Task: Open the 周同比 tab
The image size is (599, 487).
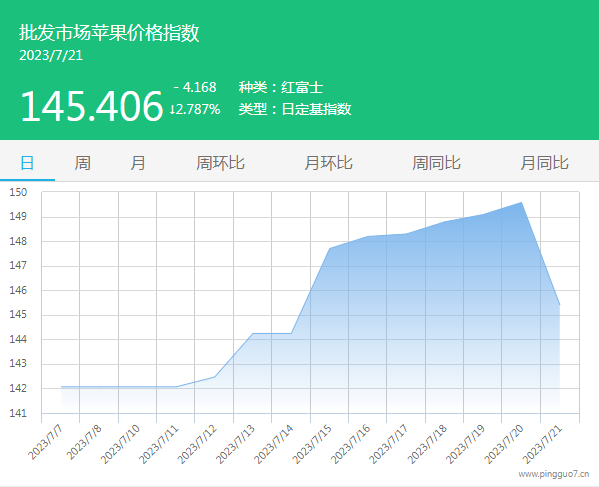Action: [436, 163]
